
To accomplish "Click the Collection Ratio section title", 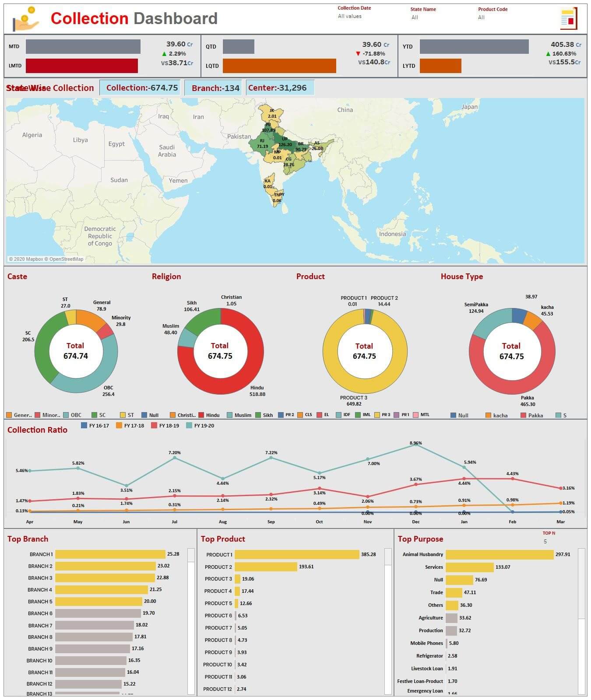I will click(37, 430).
